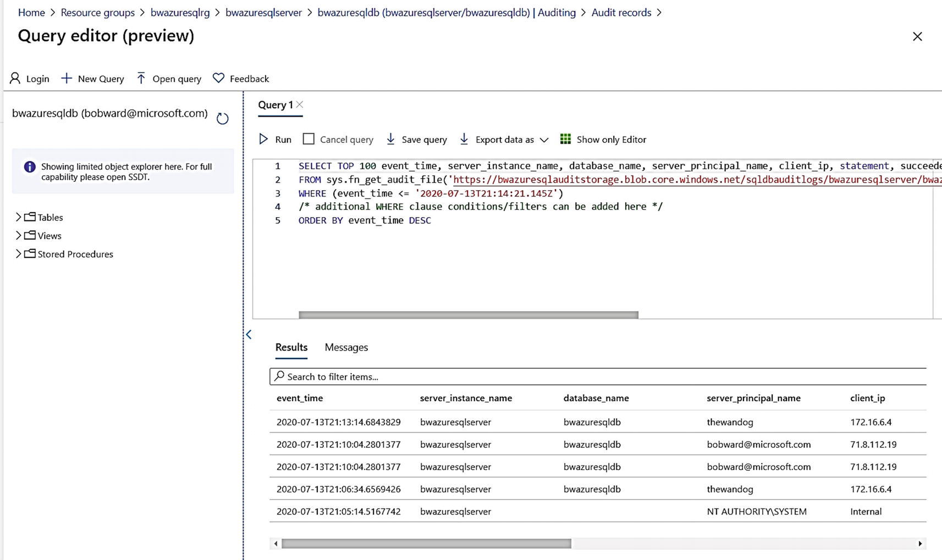Expand the Views tree node

18,235
